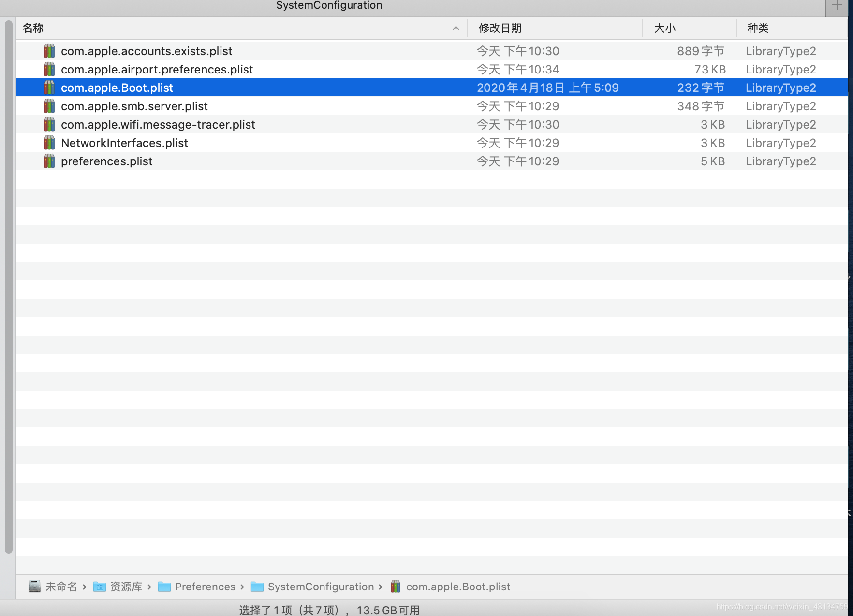
Task: Click the com.apple.smb.server.plist file icon
Action: 49,106
